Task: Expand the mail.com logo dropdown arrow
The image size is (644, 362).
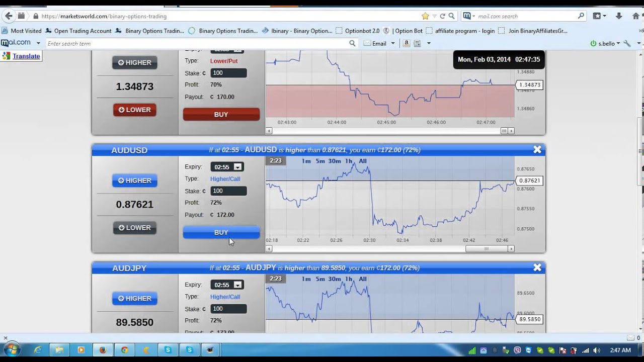Action: (38, 43)
